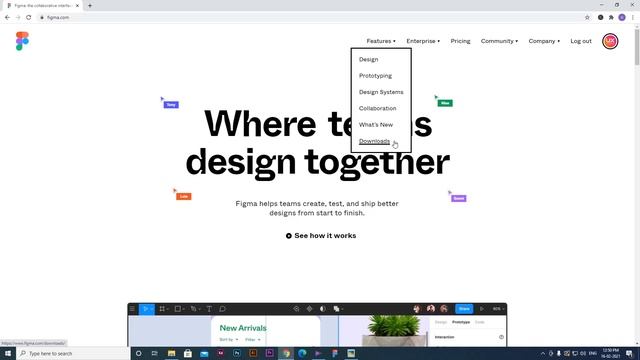Go back with the browser back arrow

pyautogui.click(x=7, y=18)
